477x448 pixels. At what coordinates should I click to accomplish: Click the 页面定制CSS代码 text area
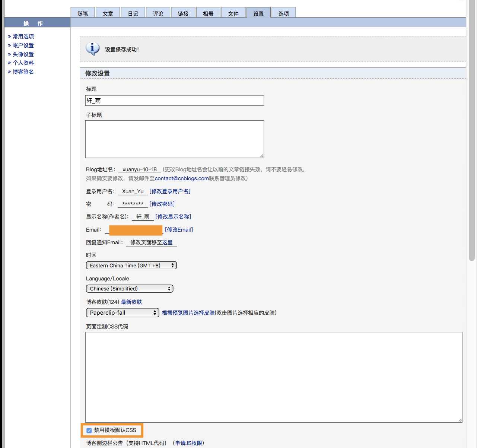pyautogui.click(x=274, y=377)
